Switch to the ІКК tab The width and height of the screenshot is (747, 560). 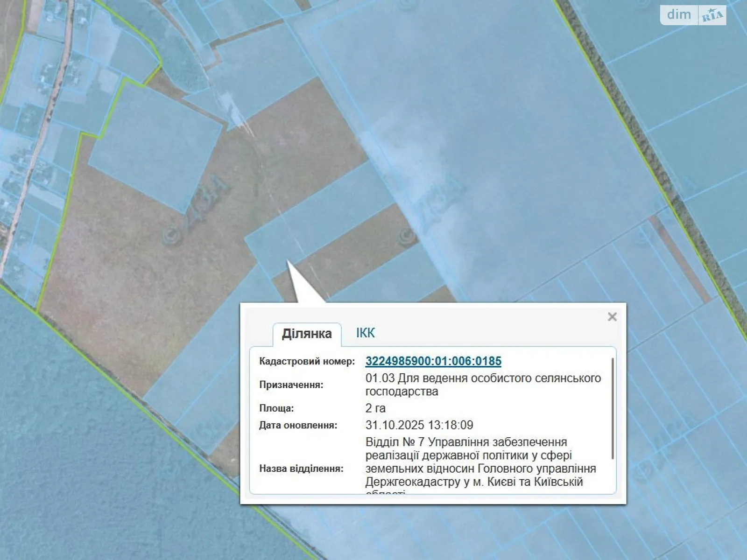tap(365, 333)
